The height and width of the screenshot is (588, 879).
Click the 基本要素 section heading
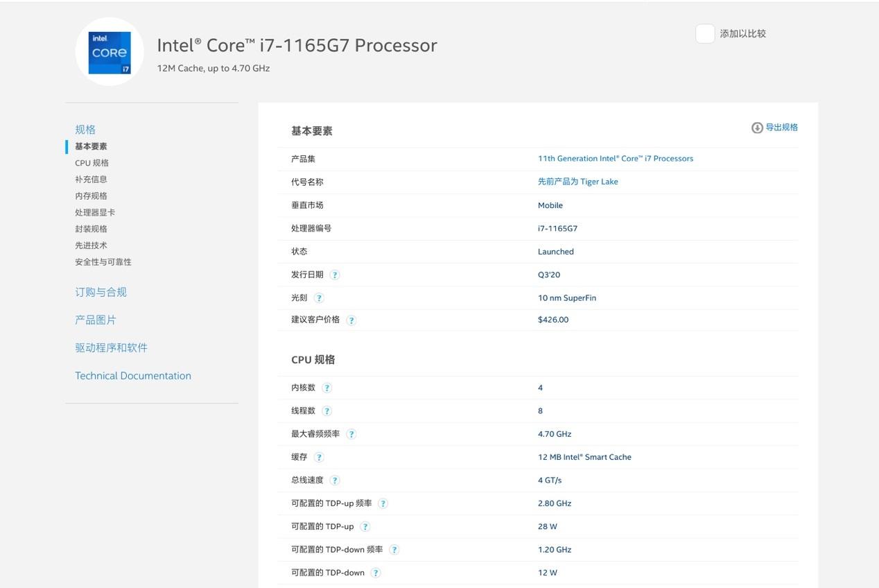click(312, 131)
